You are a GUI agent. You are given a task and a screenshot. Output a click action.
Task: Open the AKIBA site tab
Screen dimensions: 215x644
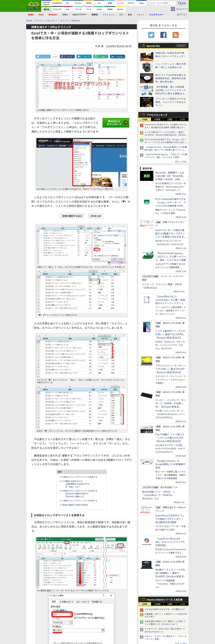click(89, 3)
